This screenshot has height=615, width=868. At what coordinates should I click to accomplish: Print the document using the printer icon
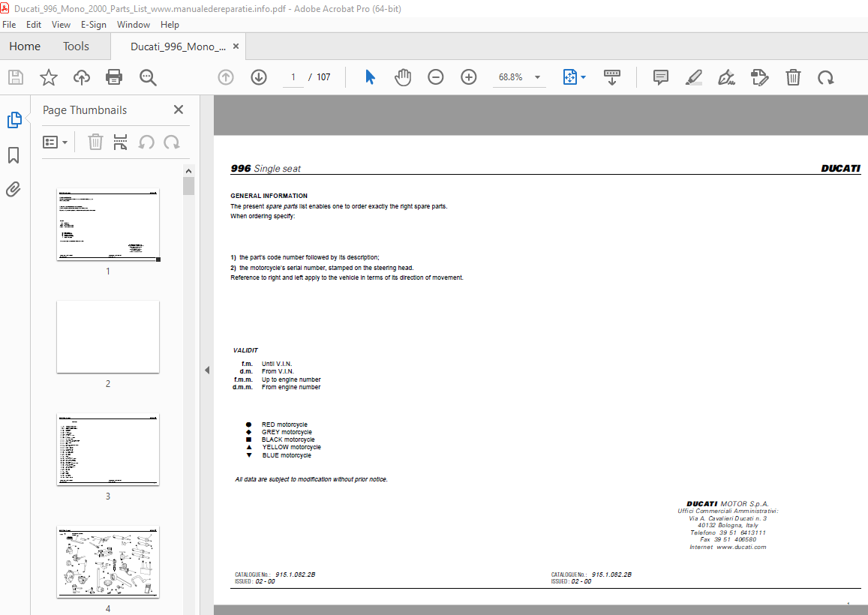click(114, 77)
